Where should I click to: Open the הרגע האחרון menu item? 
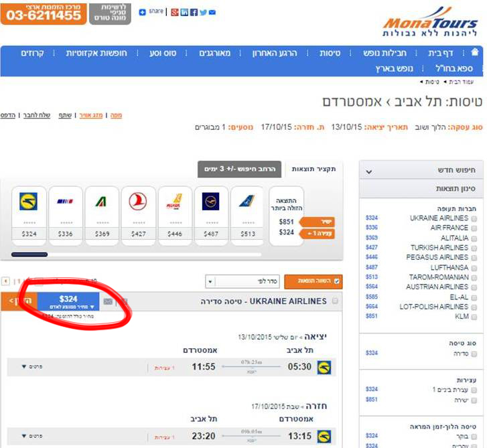[x=275, y=53]
